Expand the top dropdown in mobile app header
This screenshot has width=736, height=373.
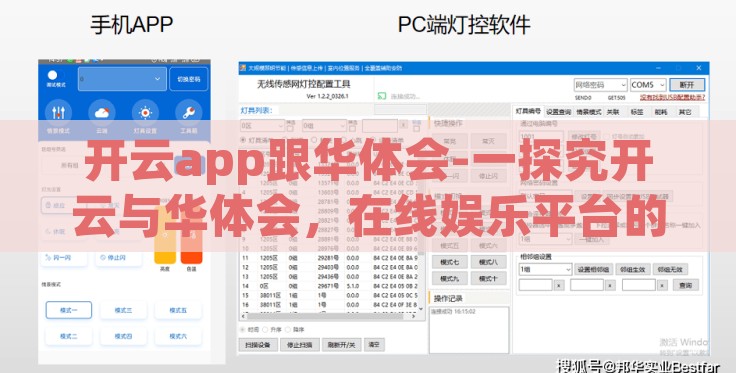click(122, 79)
